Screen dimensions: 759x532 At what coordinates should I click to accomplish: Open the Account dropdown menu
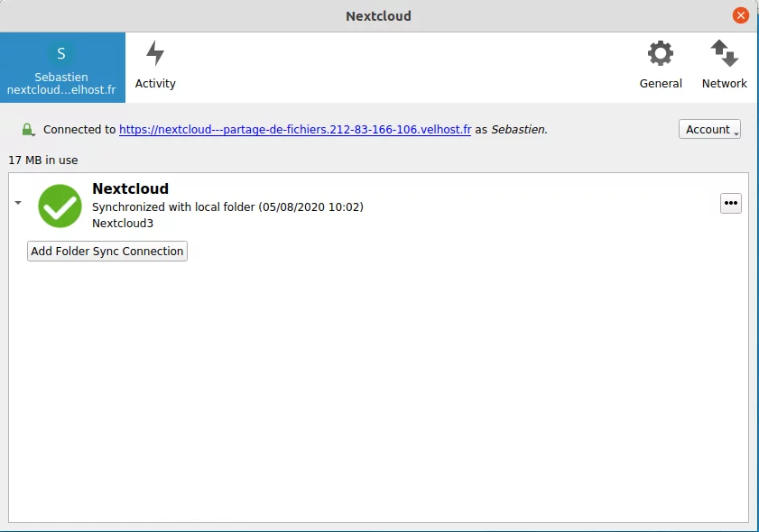[x=709, y=129]
